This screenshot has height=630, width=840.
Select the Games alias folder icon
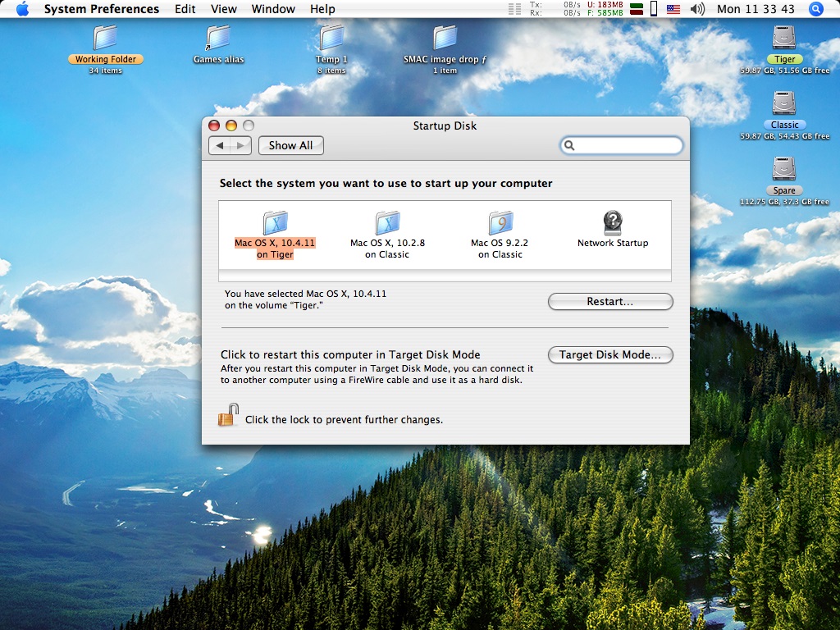click(x=218, y=38)
